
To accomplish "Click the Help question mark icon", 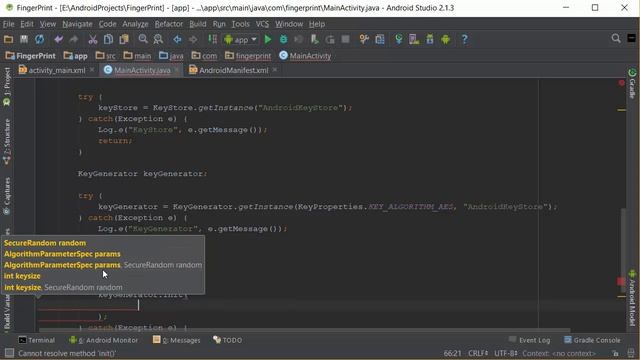I will [464, 39].
